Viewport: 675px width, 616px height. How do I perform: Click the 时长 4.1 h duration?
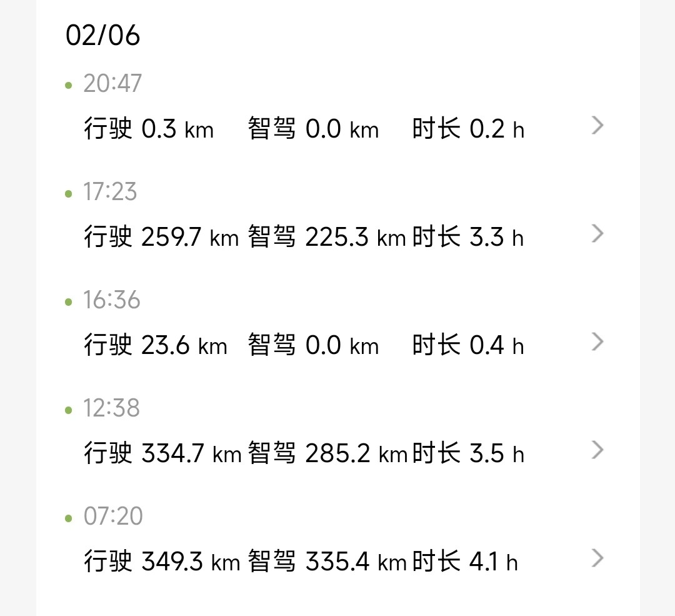[x=465, y=562]
